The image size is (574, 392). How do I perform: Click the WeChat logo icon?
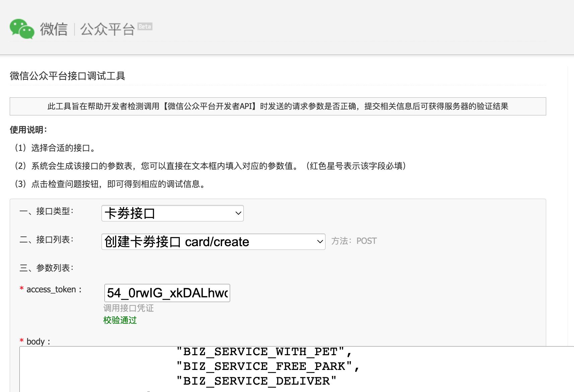(22, 29)
